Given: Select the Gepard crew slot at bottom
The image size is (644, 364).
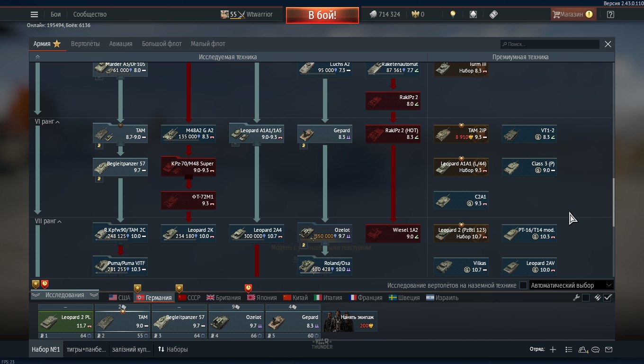Looking at the screenshot, I should tap(293, 321).
